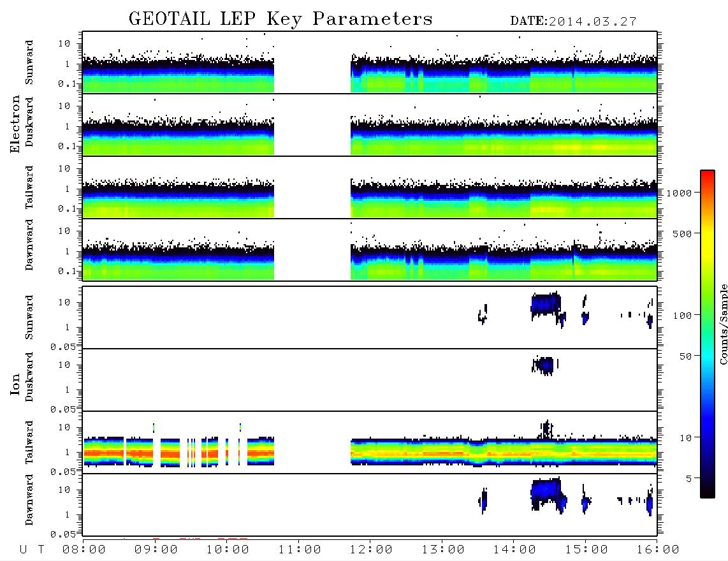The image size is (728, 561).
Task: Click the 5 colorbar tick value
Action: click(x=689, y=479)
